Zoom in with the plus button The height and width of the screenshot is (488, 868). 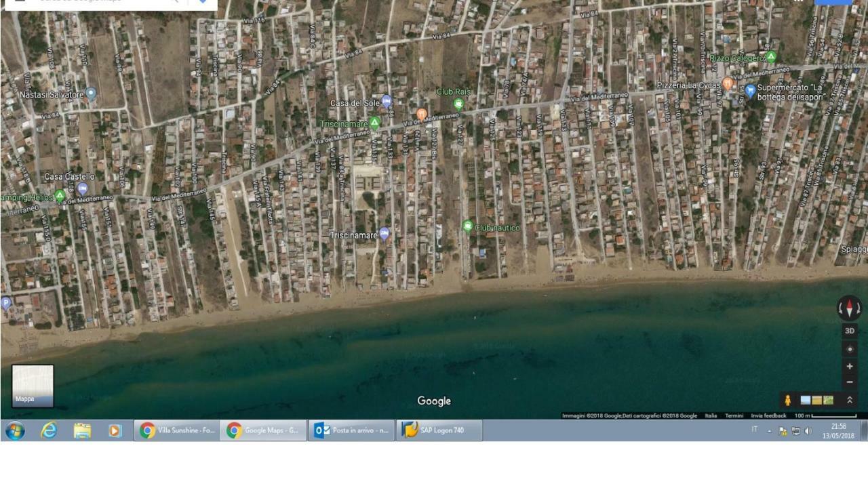tap(849, 366)
